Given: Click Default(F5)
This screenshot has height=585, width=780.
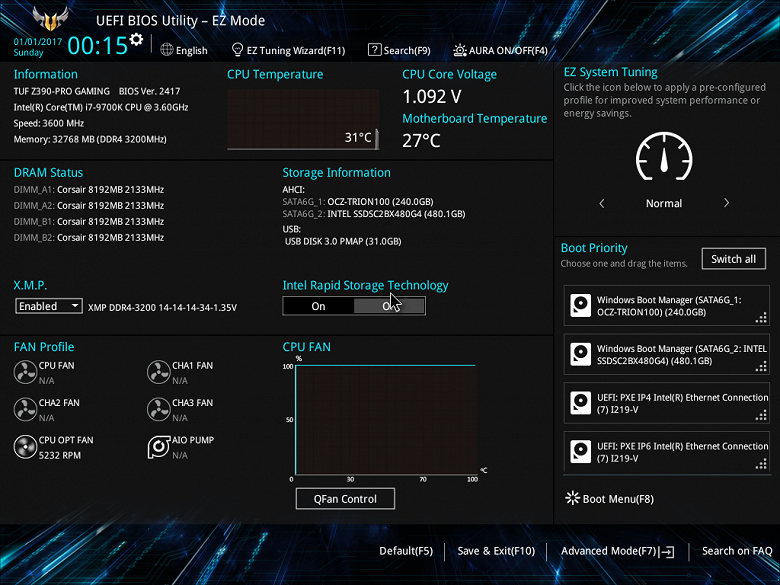Looking at the screenshot, I should pos(406,551).
